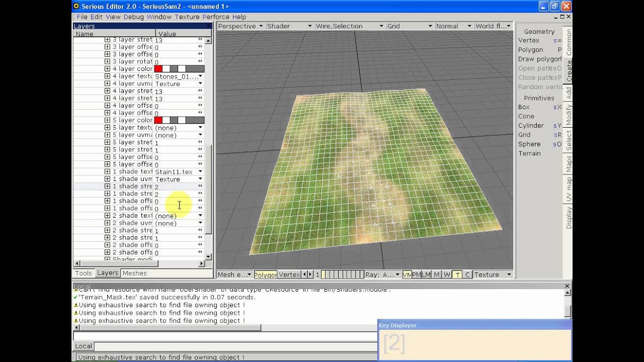Screen dimensions: 644x362
Task: Open the Stain11.tex texture dropdown
Action: (200, 171)
